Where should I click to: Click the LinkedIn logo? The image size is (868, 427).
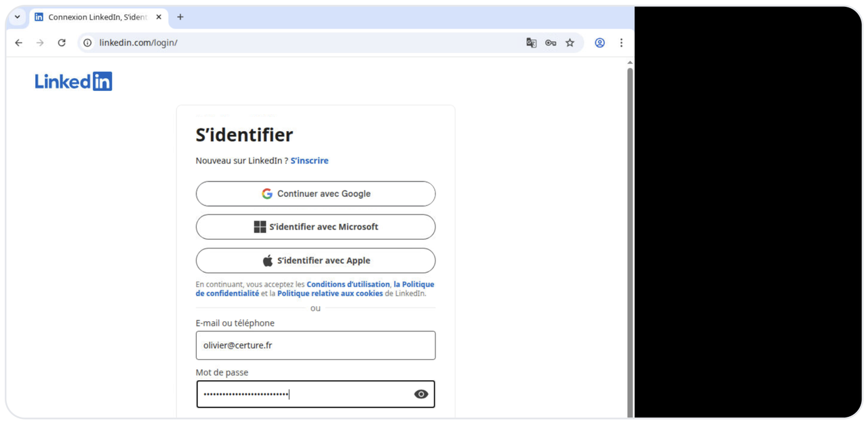point(73,81)
